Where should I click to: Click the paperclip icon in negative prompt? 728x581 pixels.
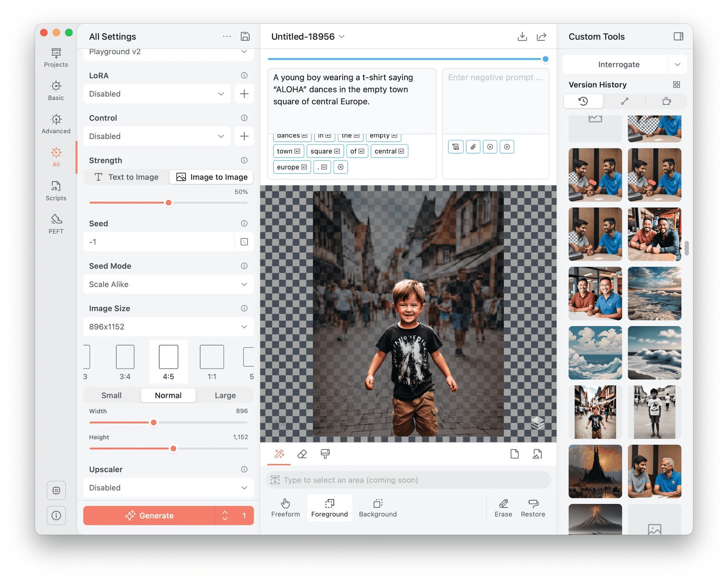[473, 146]
